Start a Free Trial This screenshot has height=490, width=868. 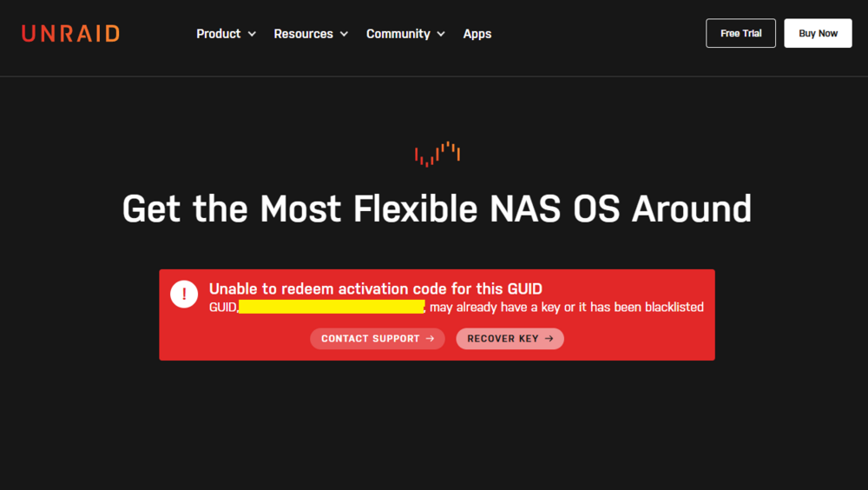(740, 33)
